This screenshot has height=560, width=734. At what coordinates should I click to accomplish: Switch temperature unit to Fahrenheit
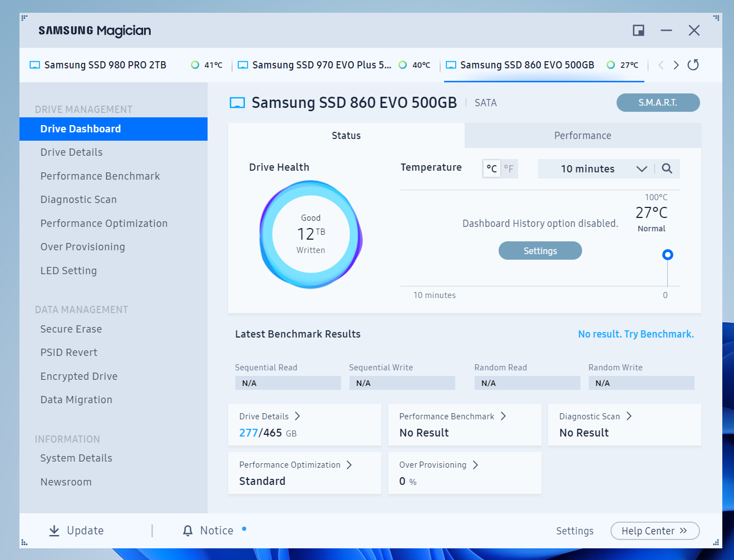(509, 169)
